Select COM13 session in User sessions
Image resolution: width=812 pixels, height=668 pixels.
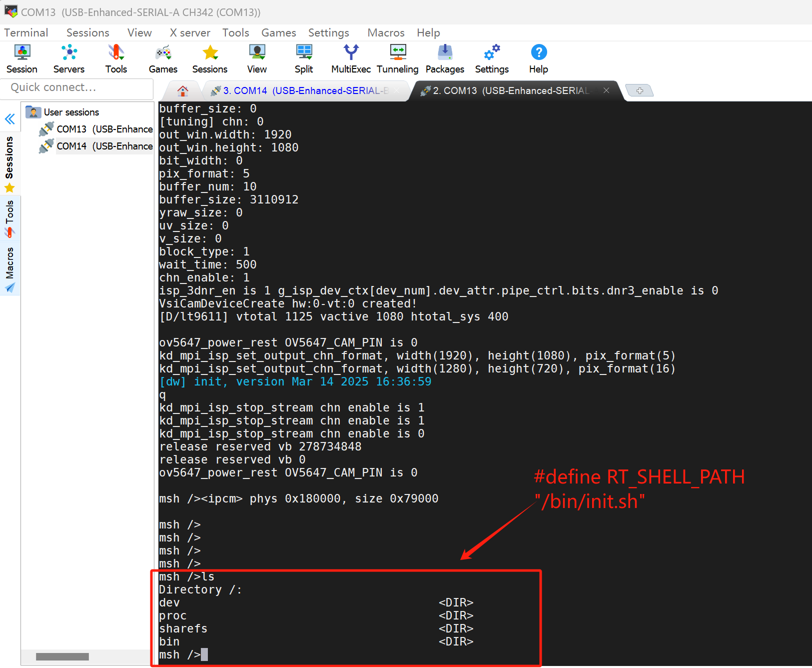point(104,129)
